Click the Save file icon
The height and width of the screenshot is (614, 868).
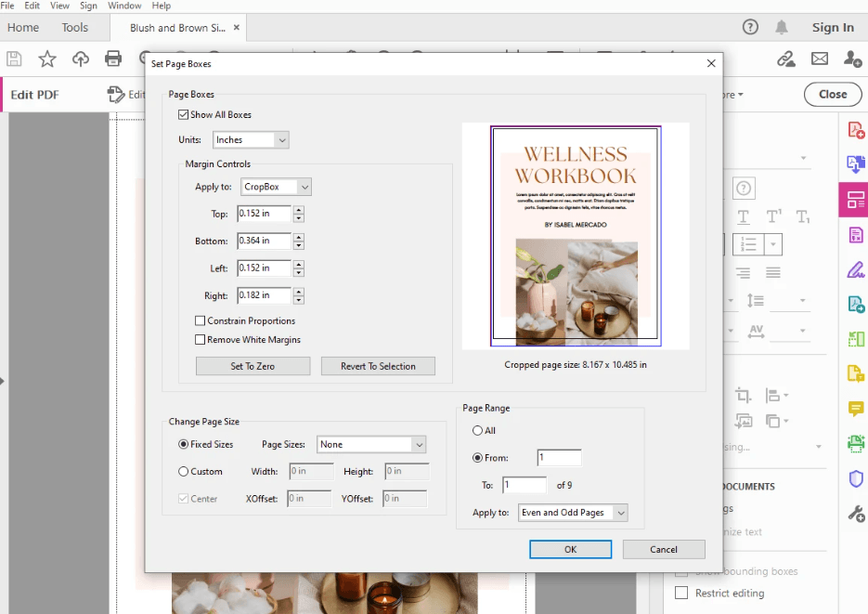click(13, 59)
